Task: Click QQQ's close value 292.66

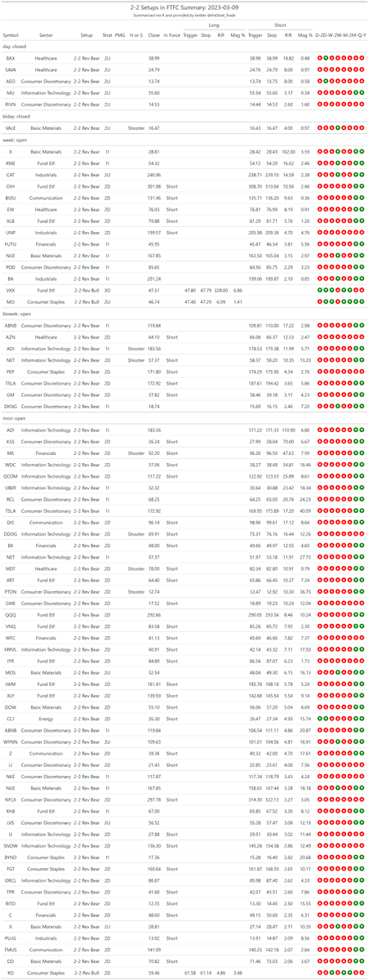Action: 153,614
